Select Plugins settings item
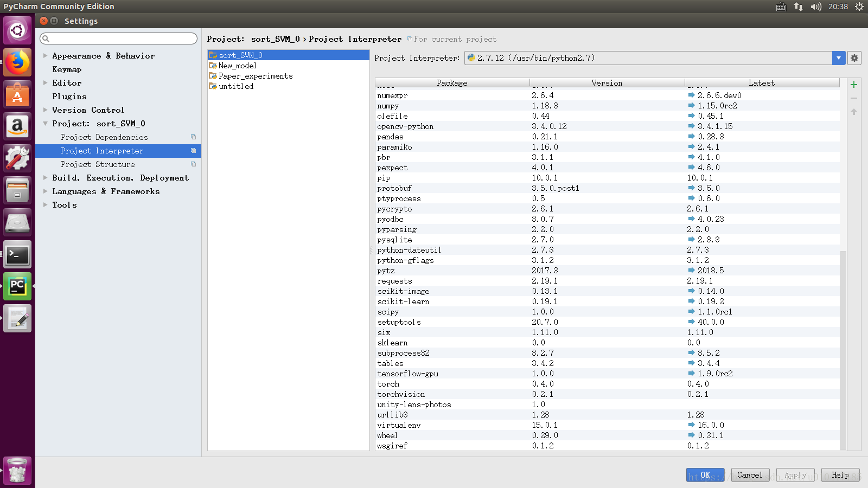 tap(69, 97)
